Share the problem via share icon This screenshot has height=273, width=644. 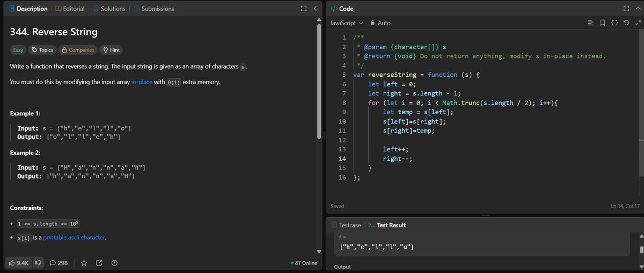coord(99,263)
